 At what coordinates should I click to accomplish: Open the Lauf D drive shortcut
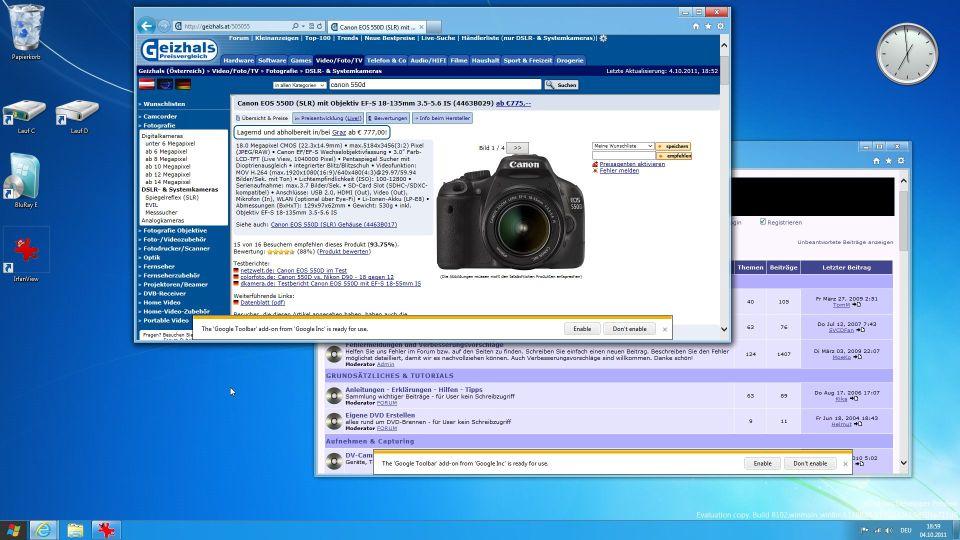78,116
